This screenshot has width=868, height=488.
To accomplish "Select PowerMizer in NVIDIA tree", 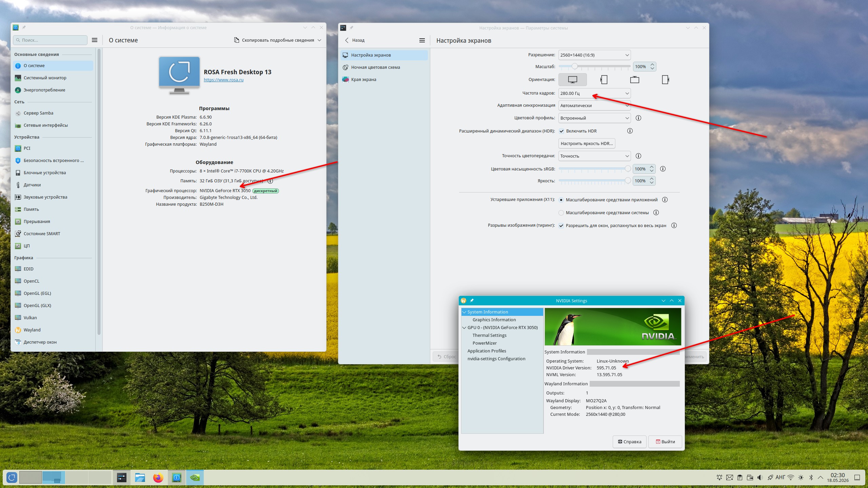I will (485, 343).
